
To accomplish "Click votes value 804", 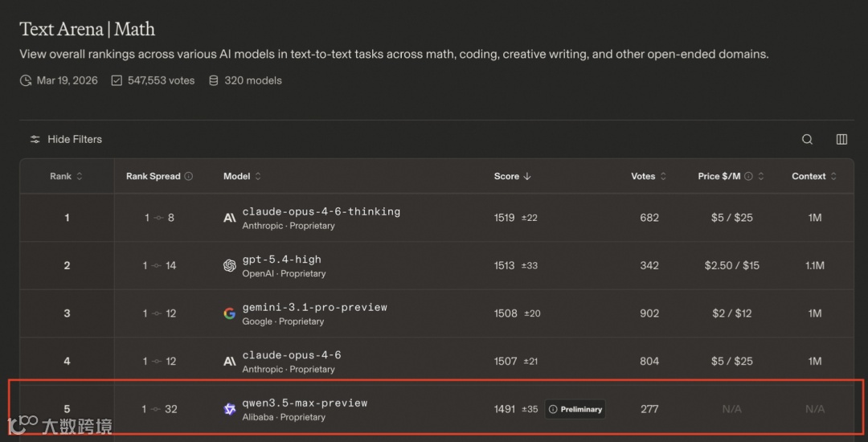I will [649, 361].
